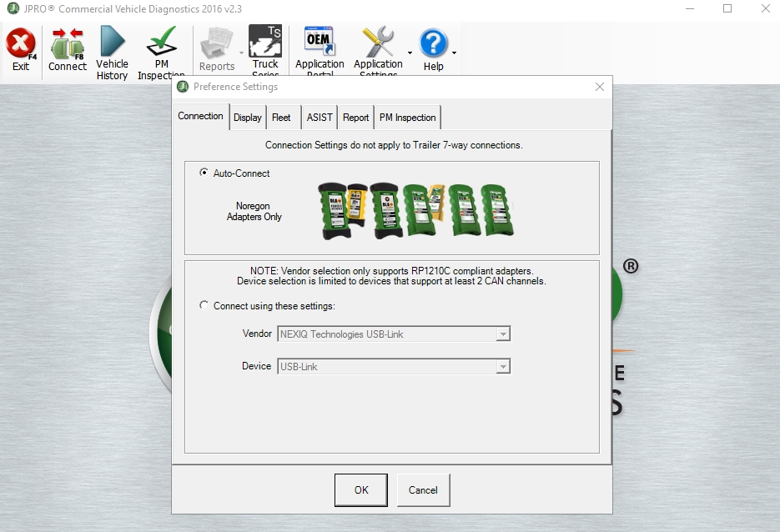Expand the Reports dropdown arrow

point(241,53)
